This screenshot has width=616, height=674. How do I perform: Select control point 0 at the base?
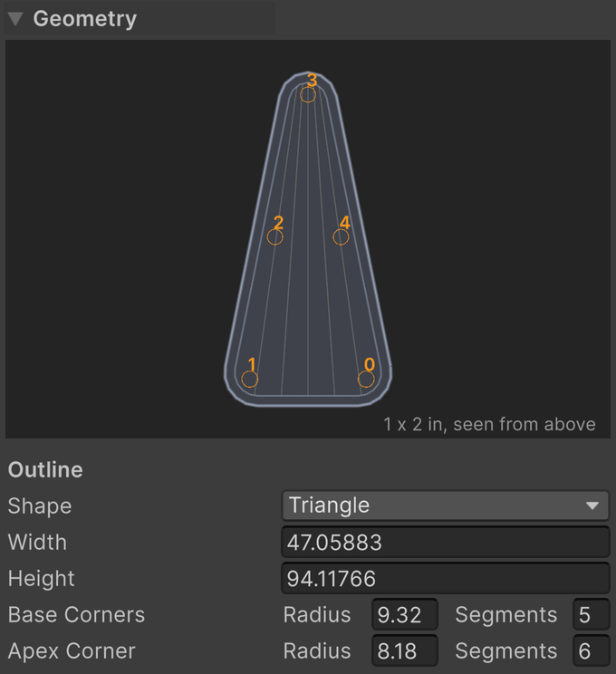[x=366, y=379]
